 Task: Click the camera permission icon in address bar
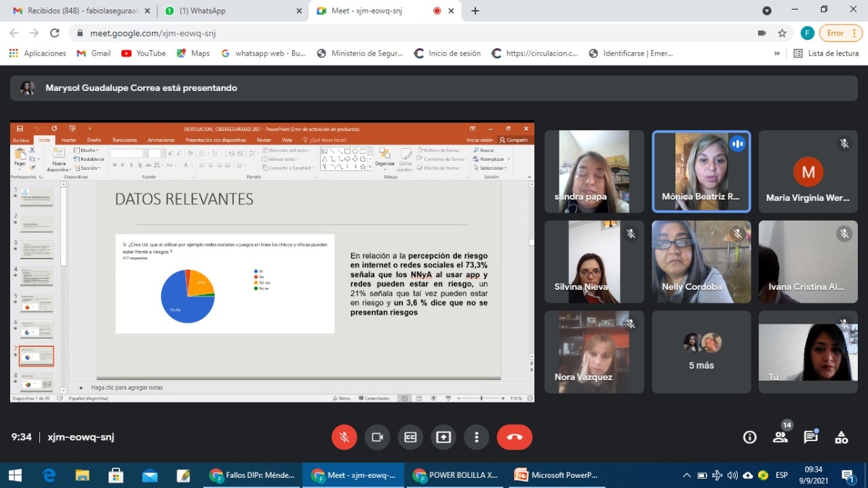[762, 33]
